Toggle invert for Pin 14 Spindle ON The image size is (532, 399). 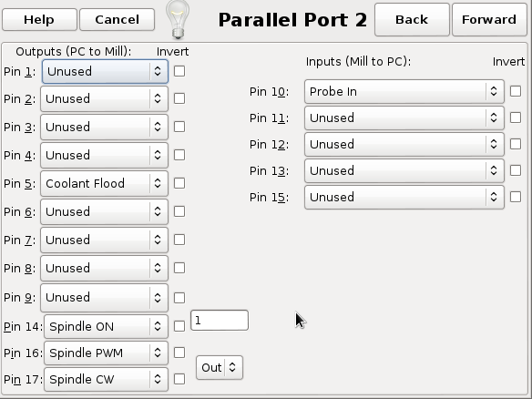click(179, 326)
